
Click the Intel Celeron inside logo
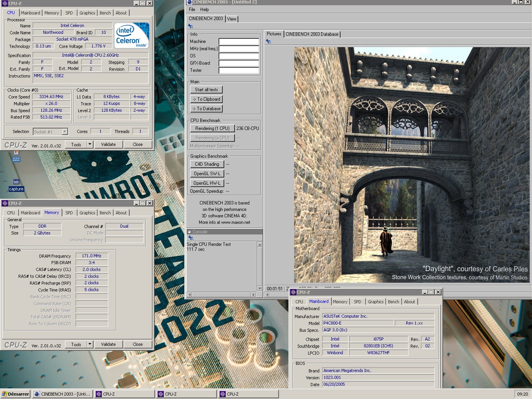click(x=131, y=35)
